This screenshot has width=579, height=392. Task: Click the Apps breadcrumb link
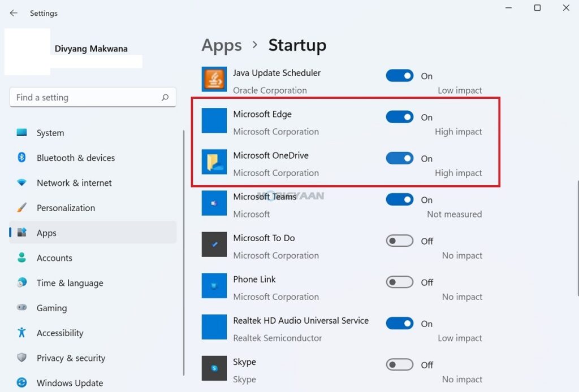222,46
